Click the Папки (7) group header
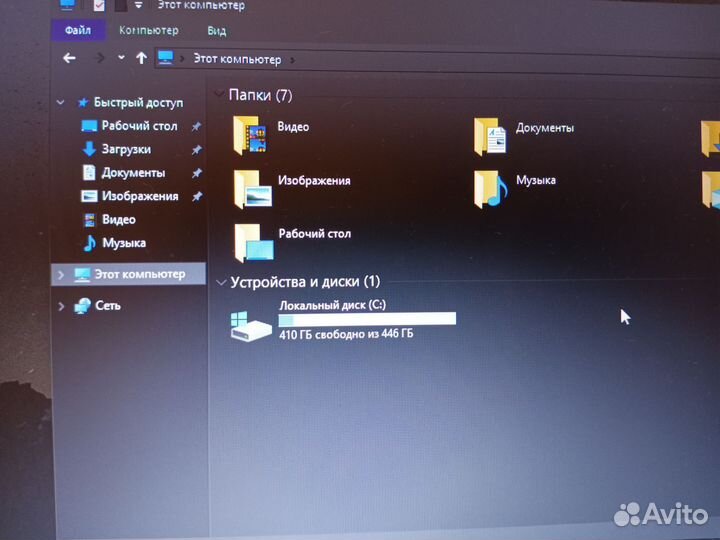Screen dimensions: 720x540 [260, 95]
